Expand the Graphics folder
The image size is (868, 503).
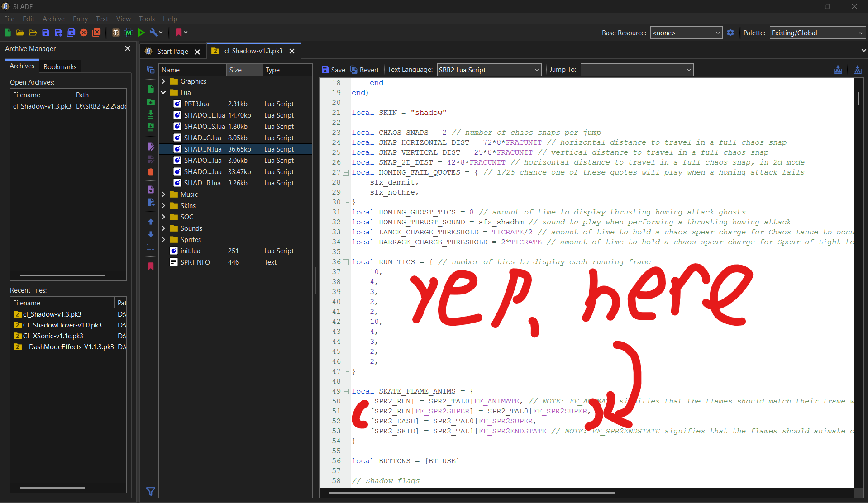(x=163, y=81)
